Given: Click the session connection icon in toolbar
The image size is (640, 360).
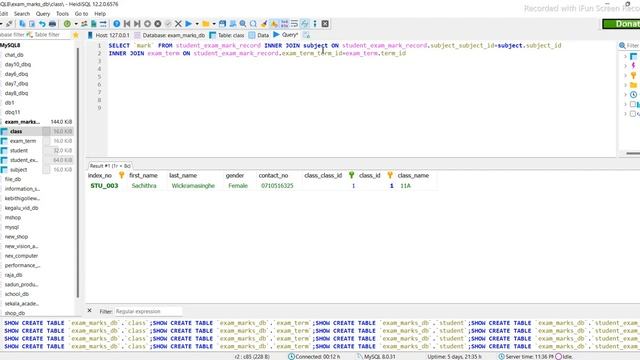Looking at the screenshot, I should 9,24.
